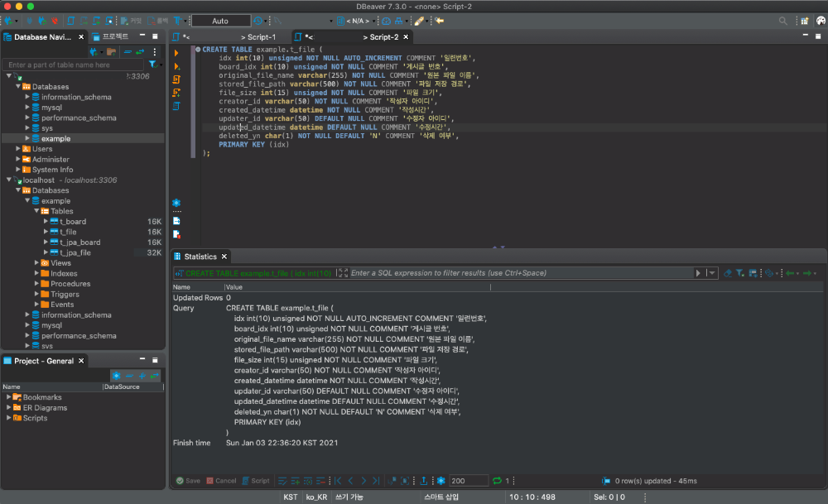
Task: Click the link-with-editor arrows icon in Navigator
Action: (140, 51)
